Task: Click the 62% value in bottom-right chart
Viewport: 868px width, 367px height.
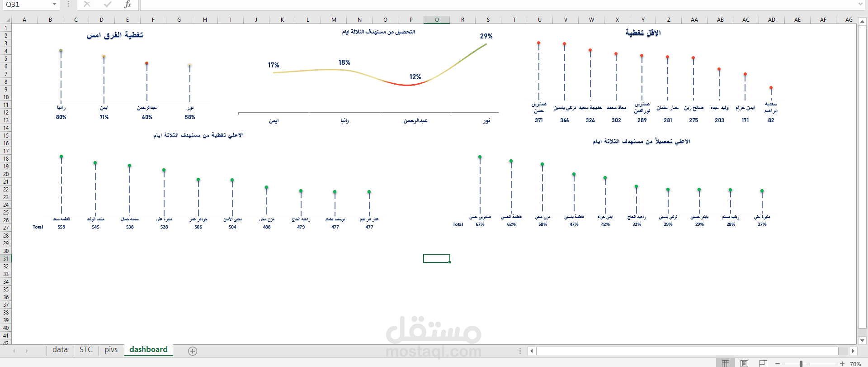Action: tap(511, 224)
